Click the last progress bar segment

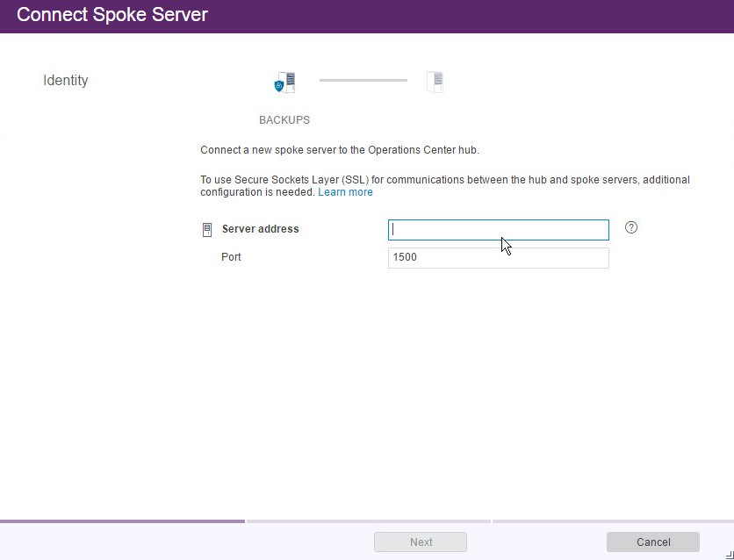click(612, 521)
